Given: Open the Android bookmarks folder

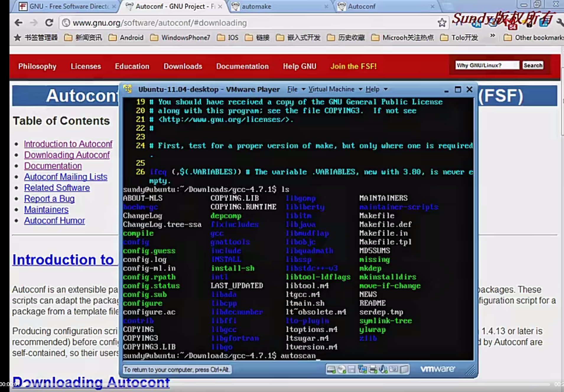Looking at the screenshot, I should pyautogui.click(x=126, y=37).
